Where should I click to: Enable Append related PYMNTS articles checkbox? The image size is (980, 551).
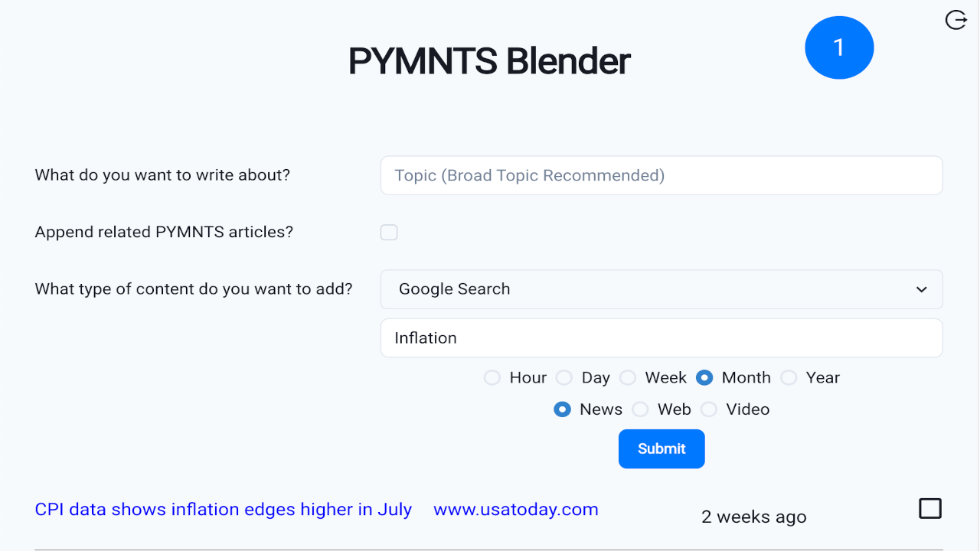pyautogui.click(x=389, y=232)
